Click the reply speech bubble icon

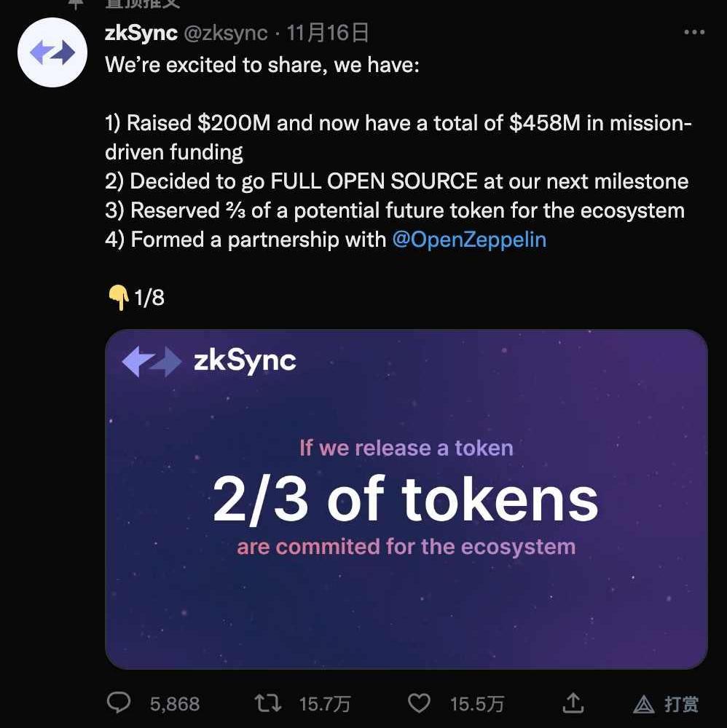(x=118, y=703)
